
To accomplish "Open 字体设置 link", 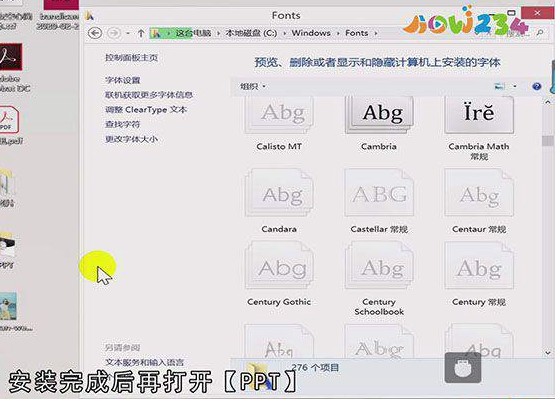I will point(122,80).
